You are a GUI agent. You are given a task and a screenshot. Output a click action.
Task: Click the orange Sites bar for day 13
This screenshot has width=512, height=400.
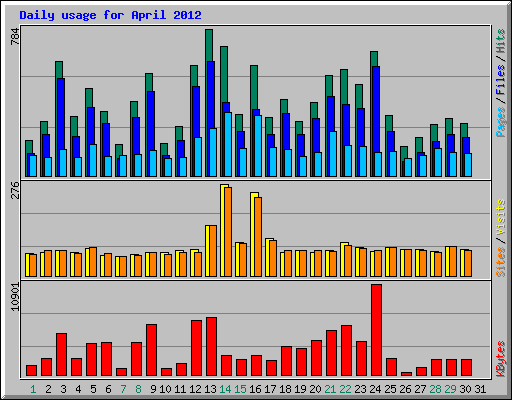pos(213,251)
